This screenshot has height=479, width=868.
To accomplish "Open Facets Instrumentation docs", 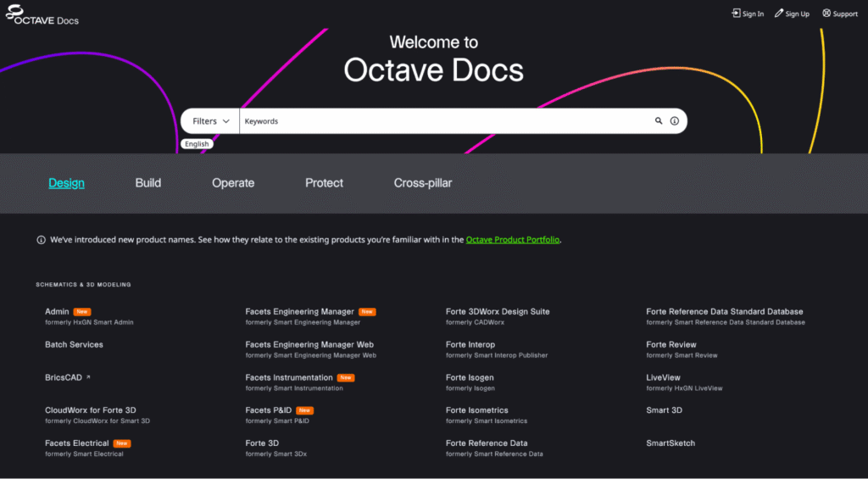I will click(x=289, y=377).
